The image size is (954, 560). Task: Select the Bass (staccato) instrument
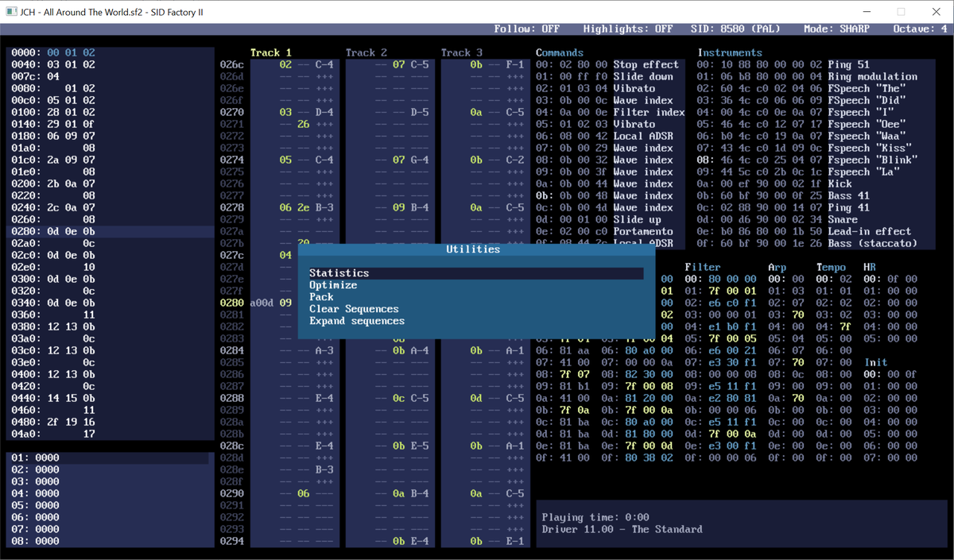[x=816, y=243]
